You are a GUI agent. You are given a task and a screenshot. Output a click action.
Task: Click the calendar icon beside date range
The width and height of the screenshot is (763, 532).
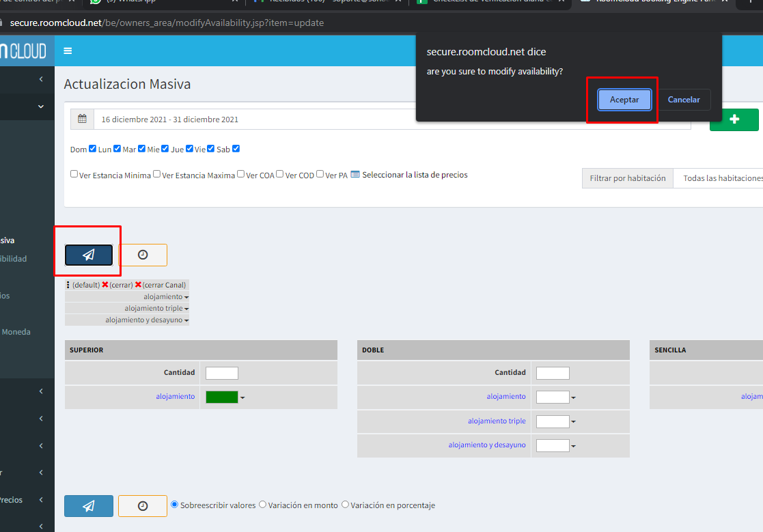(x=82, y=119)
